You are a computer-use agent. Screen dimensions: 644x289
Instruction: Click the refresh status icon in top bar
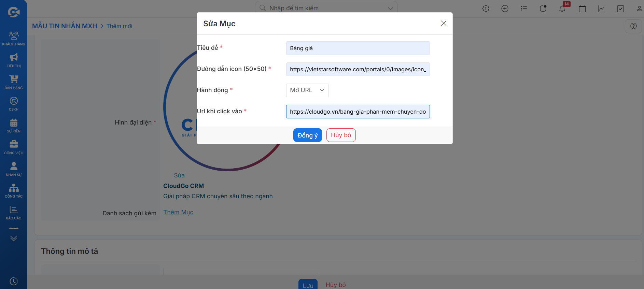coord(543,9)
